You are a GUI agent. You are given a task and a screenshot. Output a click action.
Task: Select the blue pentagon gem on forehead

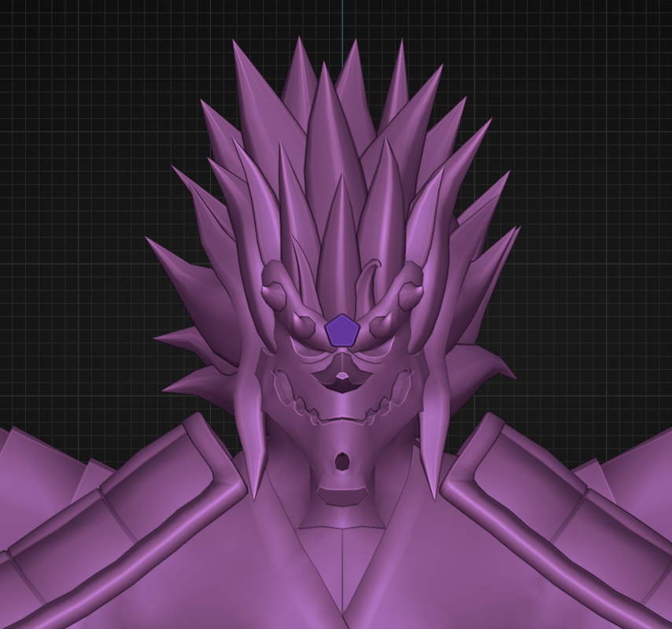(x=342, y=330)
